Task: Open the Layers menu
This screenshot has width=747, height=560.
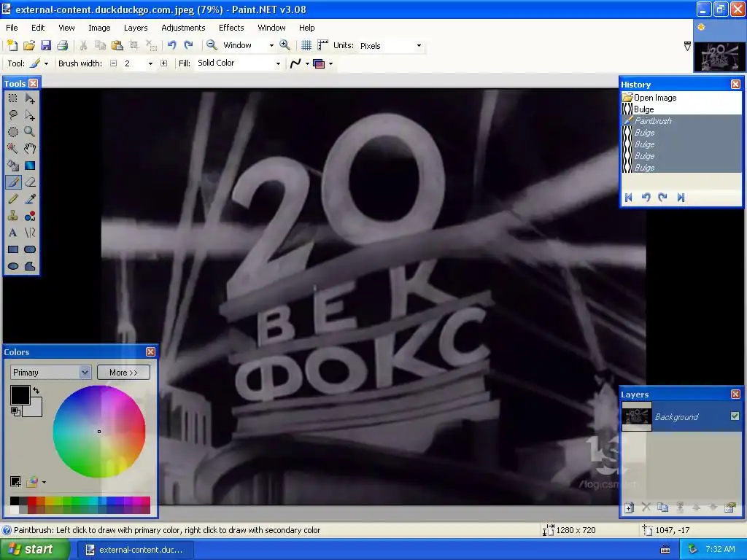Action: [136, 28]
